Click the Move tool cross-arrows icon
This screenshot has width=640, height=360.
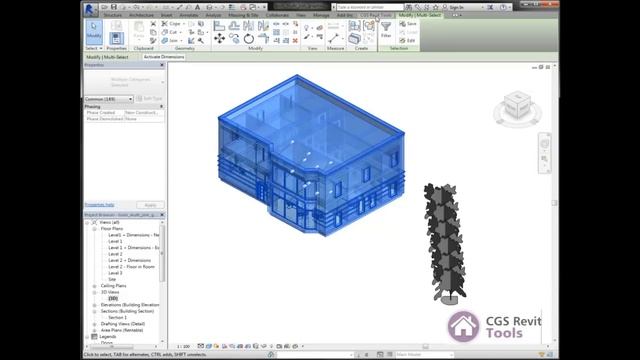click(x=219, y=39)
